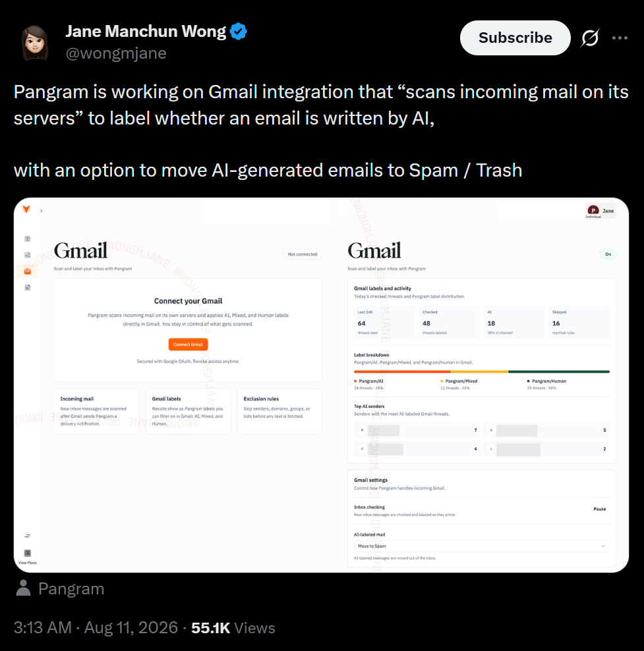Open the Grok slashed-circle icon
The image size is (644, 651).
tap(589, 38)
